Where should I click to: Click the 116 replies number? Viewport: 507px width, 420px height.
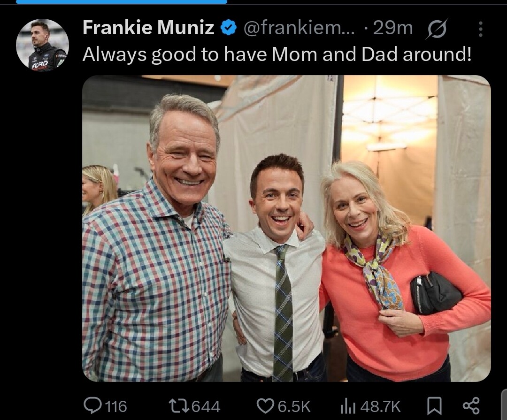point(116,406)
